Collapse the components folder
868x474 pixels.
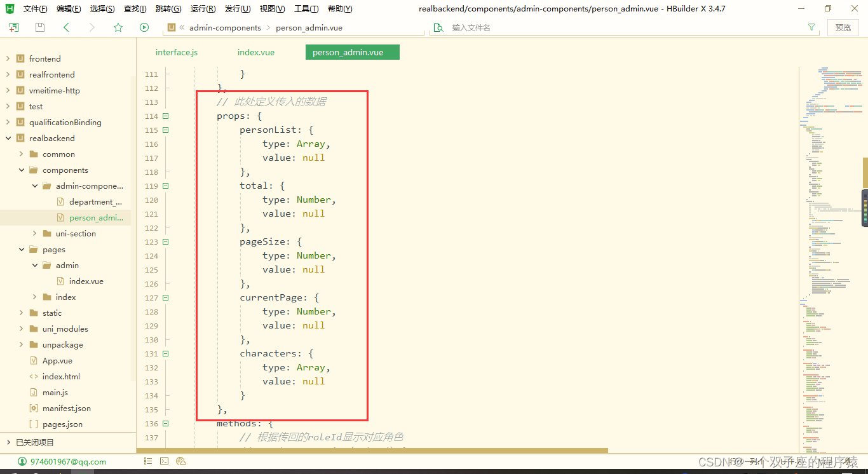tap(21, 170)
